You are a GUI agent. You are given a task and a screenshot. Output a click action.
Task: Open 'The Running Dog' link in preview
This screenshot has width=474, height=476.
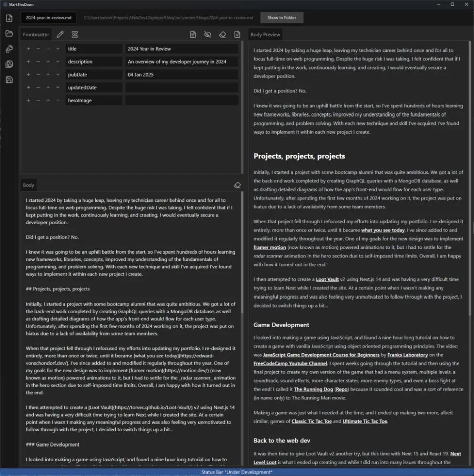pos(313,389)
